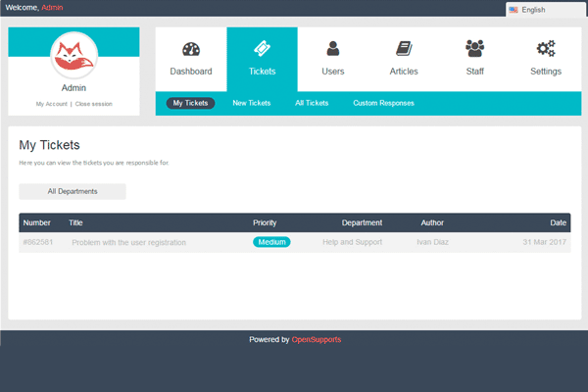Viewport: 588px width, 392px height.
Task: Click the Close session link
Action: pyautogui.click(x=95, y=103)
